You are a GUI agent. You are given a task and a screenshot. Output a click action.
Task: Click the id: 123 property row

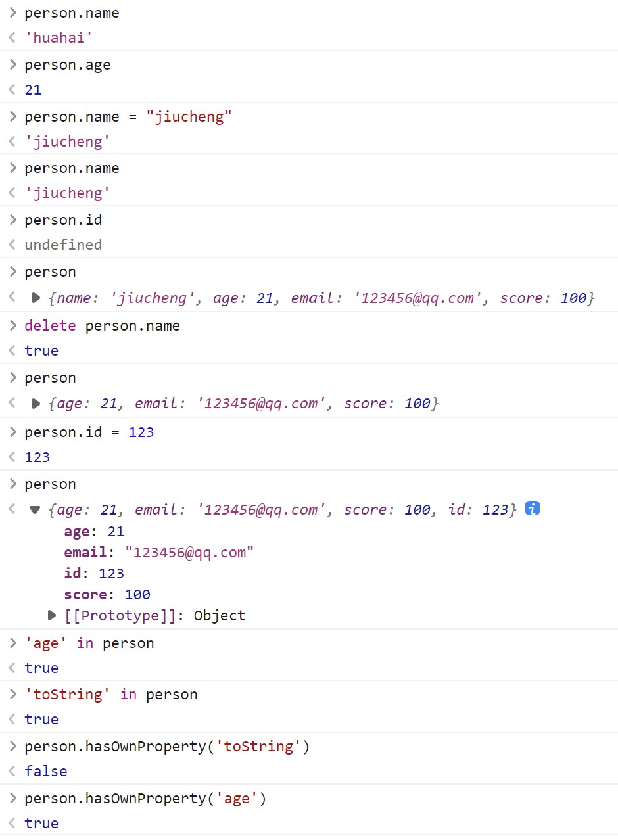[94, 574]
